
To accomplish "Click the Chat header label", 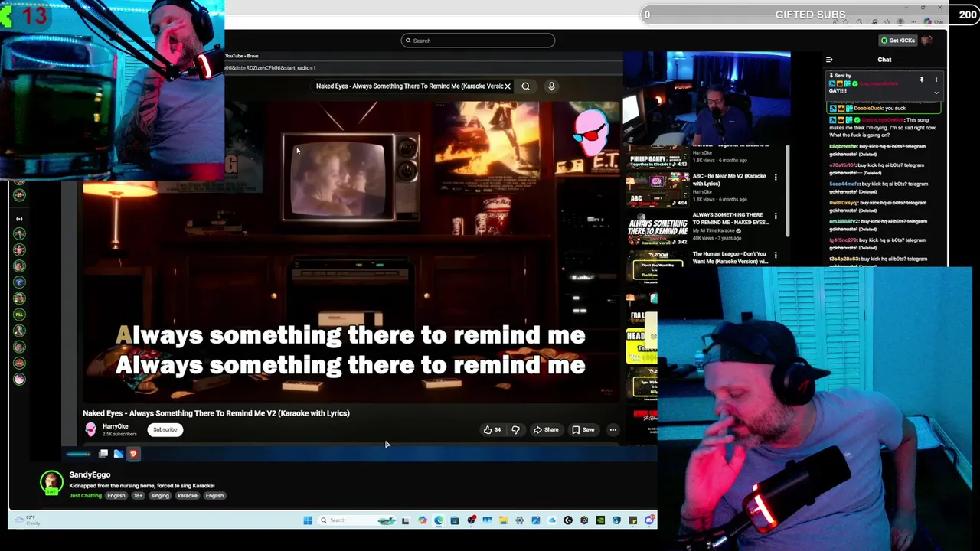I will [884, 60].
